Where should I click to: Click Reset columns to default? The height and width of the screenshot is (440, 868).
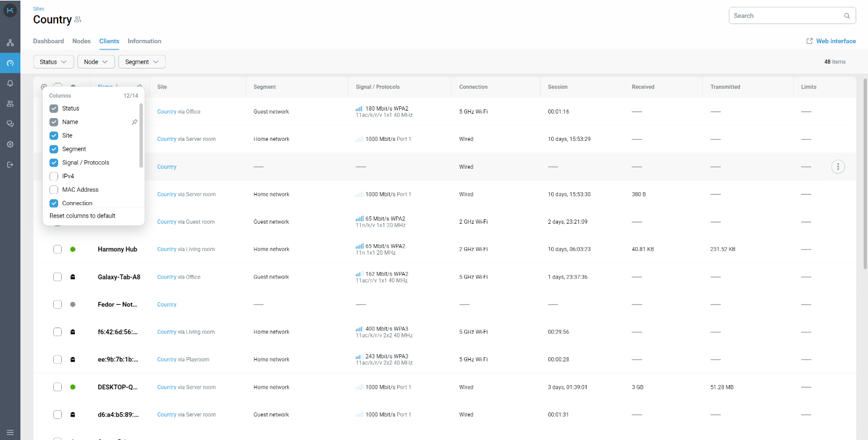tap(82, 216)
